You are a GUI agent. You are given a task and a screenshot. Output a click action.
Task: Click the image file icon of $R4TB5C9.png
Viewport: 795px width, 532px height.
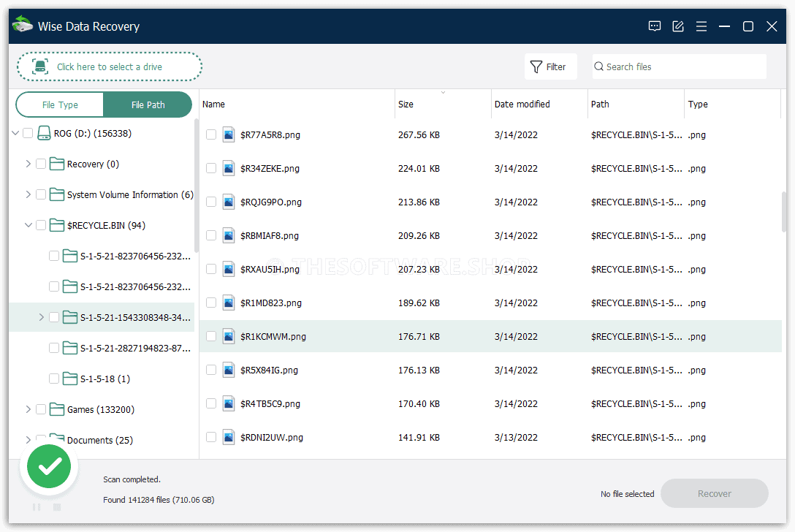[229, 403]
